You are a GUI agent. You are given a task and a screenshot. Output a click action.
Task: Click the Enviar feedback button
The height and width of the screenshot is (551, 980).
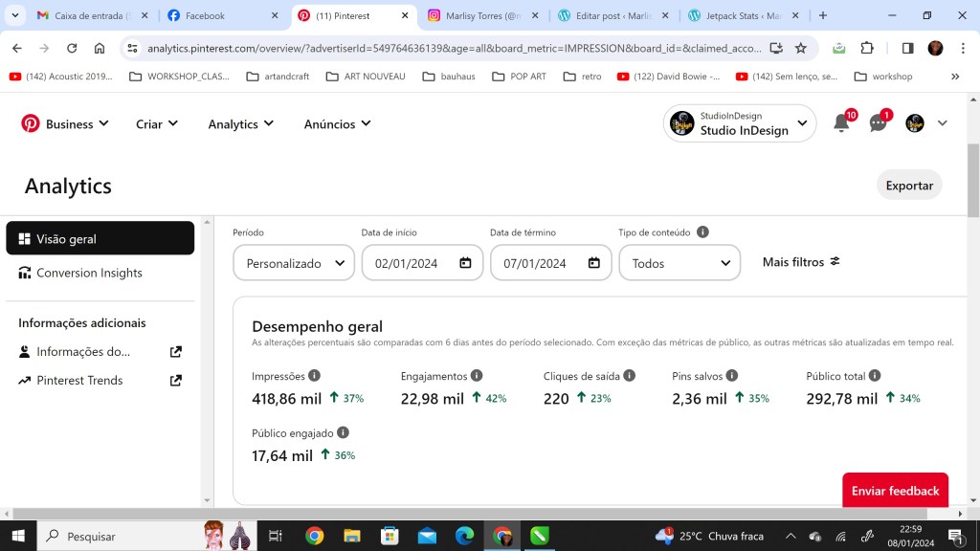pyautogui.click(x=895, y=491)
